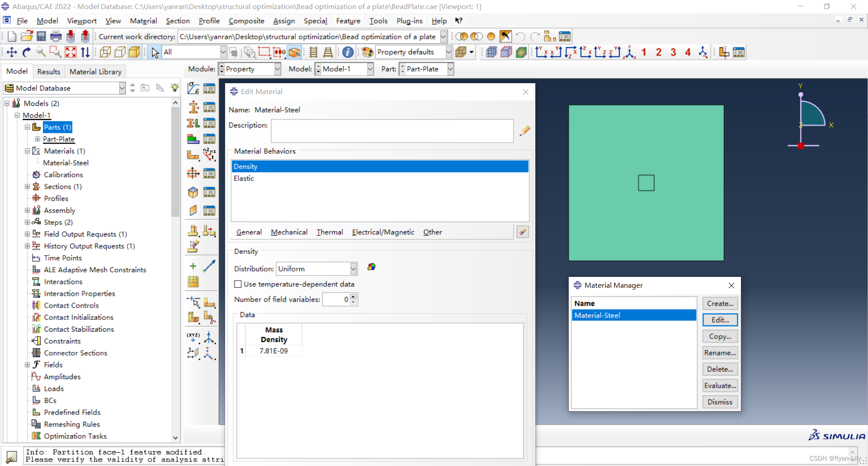Toggle shaded render style
This screenshot has width=868, height=466.
tap(134, 52)
